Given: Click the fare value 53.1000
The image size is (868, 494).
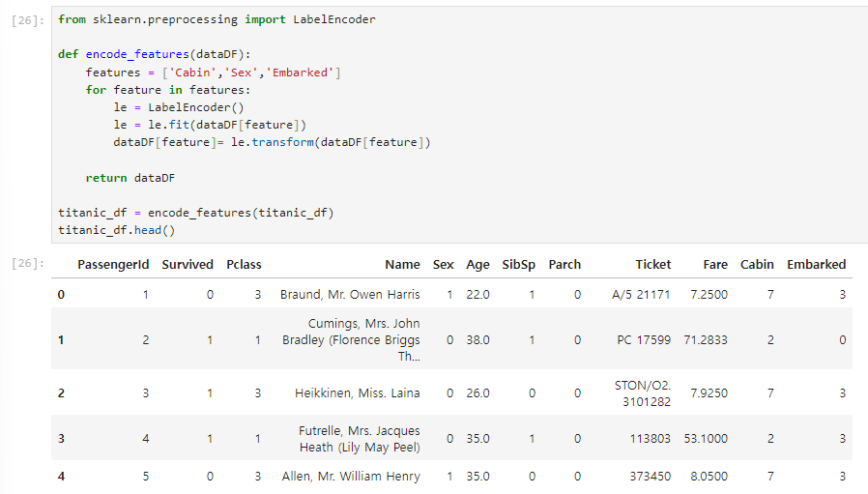Looking at the screenshot, I should [709, 439].
